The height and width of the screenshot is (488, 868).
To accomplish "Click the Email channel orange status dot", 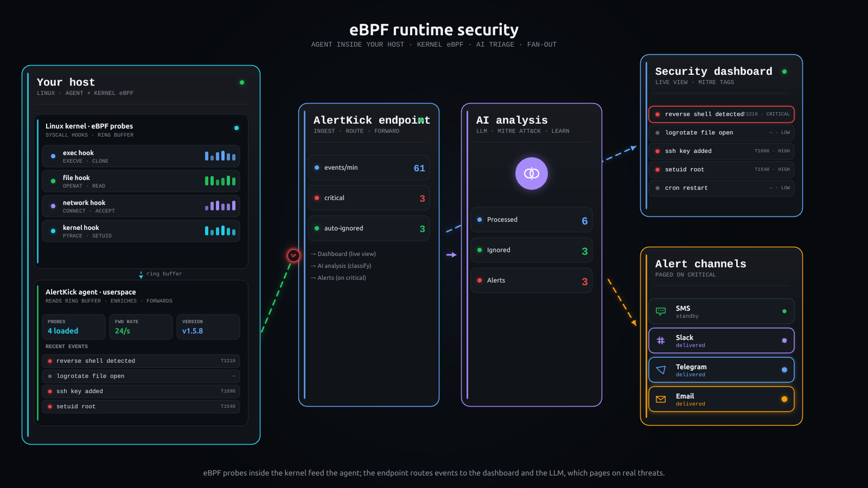I will [784, 399].
